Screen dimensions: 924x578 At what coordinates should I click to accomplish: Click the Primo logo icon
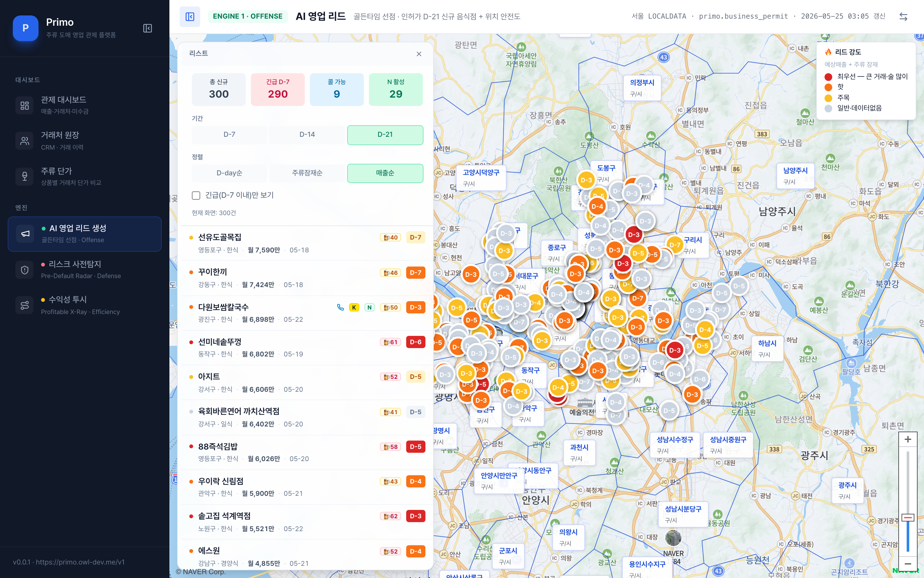tap(26, 28)
